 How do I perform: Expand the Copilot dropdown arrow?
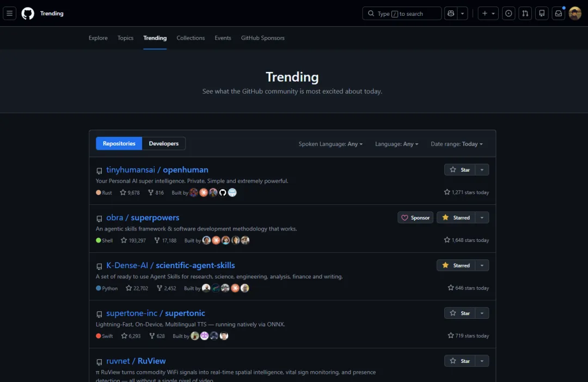(x=462, y=14)
